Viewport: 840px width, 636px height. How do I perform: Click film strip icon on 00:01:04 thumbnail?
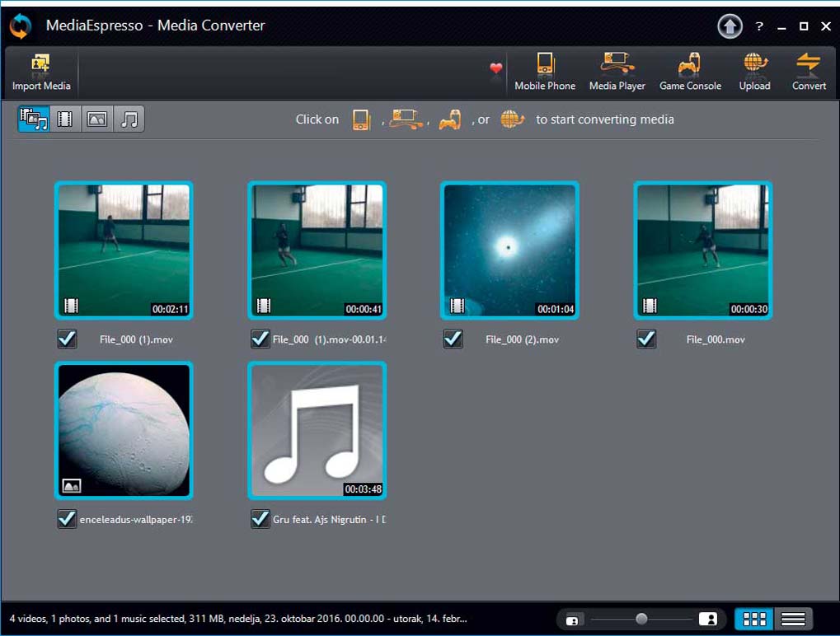coord(457,306)
